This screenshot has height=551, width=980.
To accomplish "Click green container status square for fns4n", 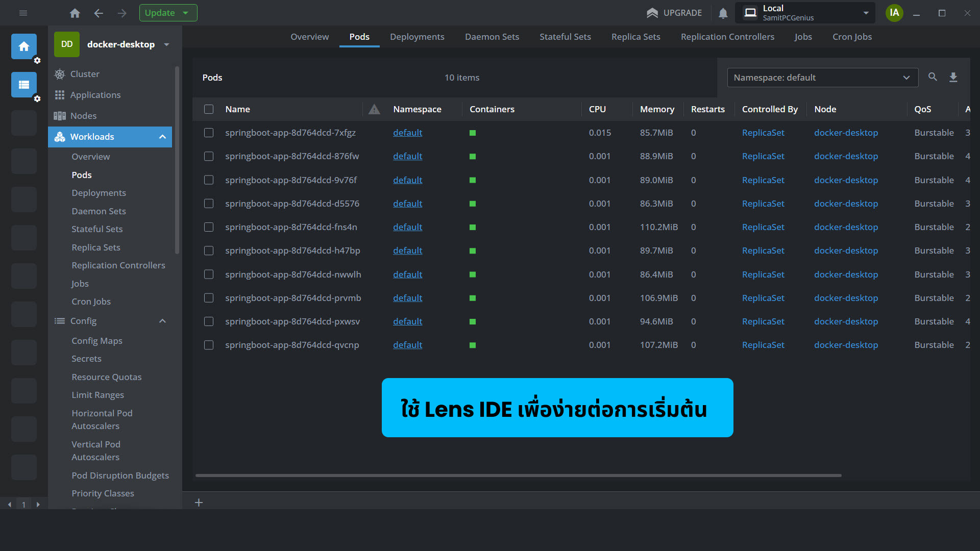I will pyautogui.click(x=473, y=228).
